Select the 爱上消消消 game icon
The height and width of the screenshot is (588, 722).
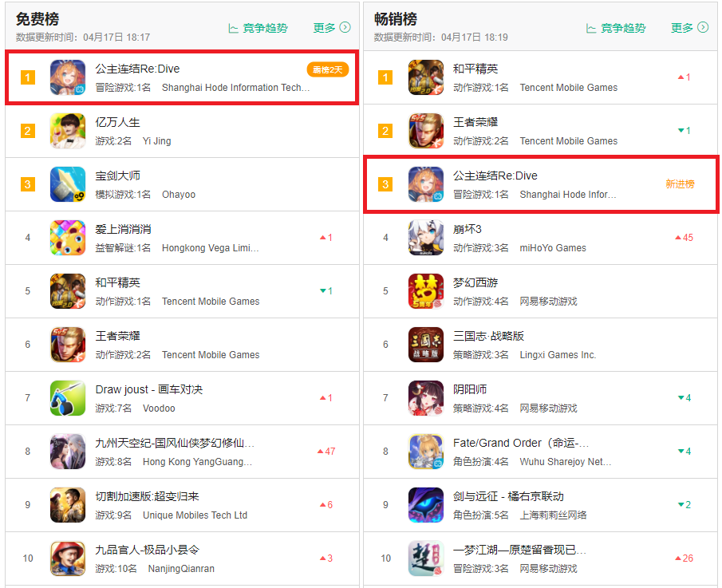click(68, 238)
